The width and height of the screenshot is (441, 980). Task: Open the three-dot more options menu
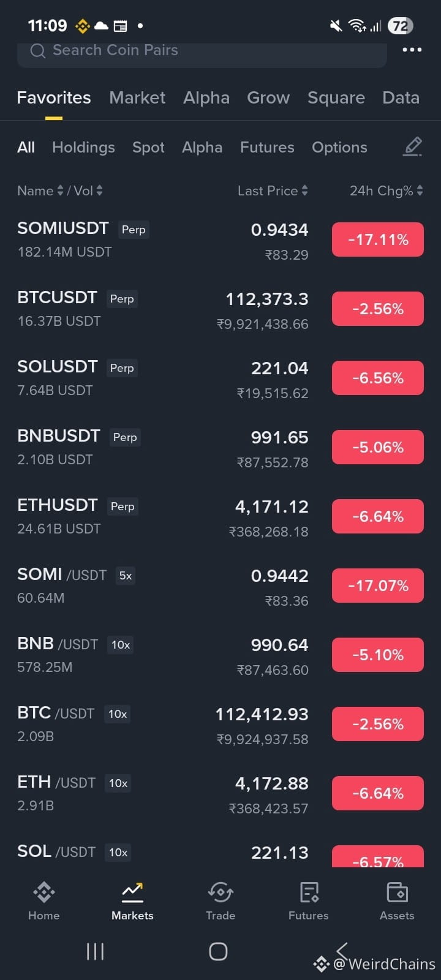tap(412, 50)
